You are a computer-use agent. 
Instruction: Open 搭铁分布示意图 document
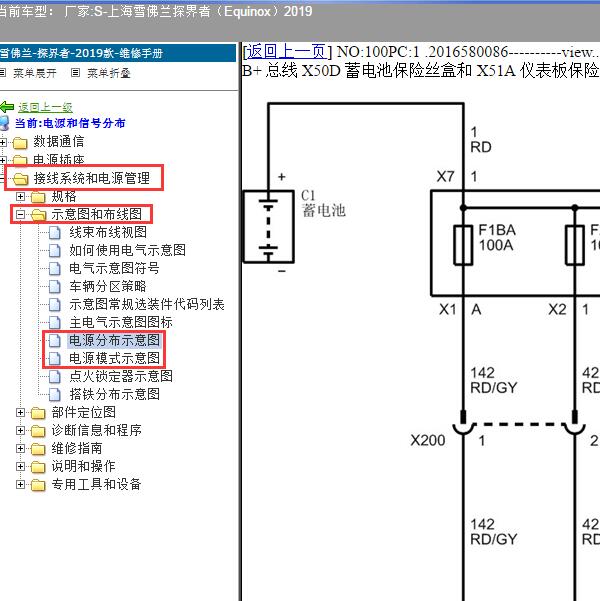tap(114, 394)
